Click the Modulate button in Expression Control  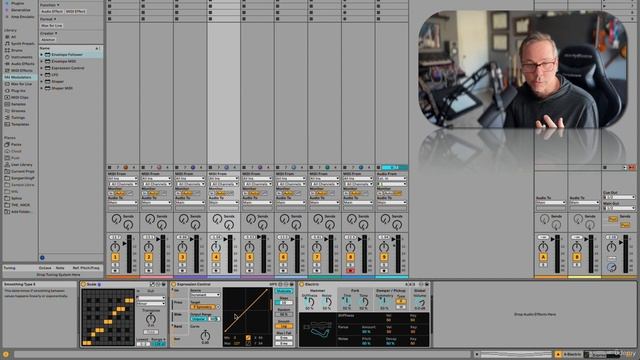click(284, 291)
